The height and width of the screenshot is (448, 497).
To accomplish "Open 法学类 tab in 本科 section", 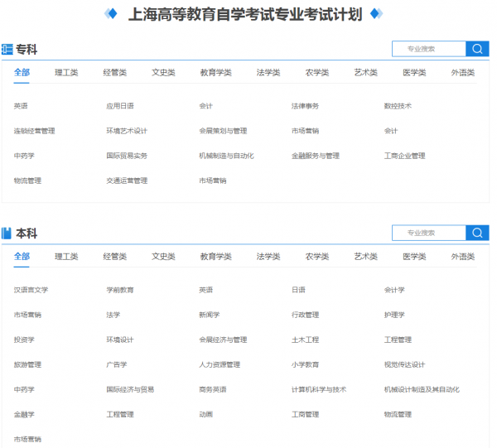I will tap(268, 257).
